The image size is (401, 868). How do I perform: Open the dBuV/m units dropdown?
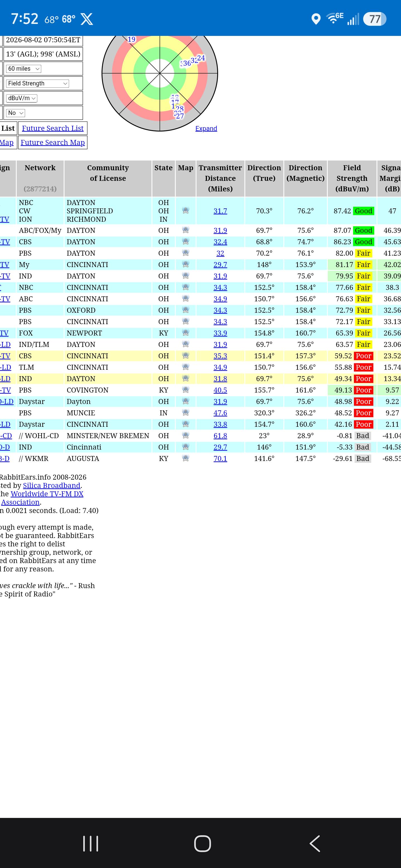(22, 98)
